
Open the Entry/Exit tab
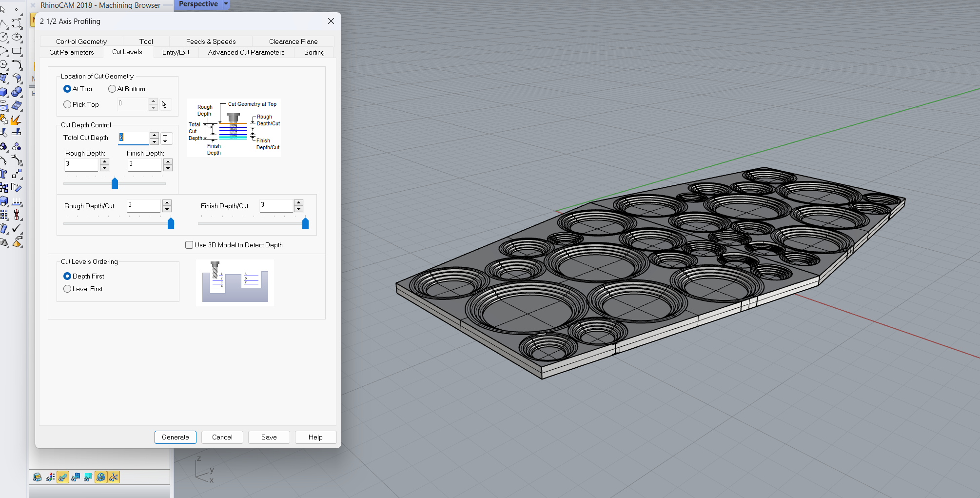pos(176,52)
